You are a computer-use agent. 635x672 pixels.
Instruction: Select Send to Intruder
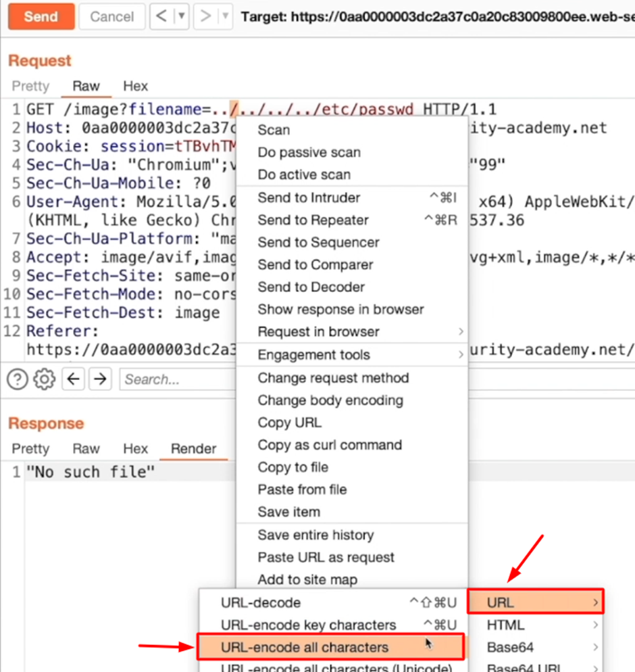pos(352,197)
